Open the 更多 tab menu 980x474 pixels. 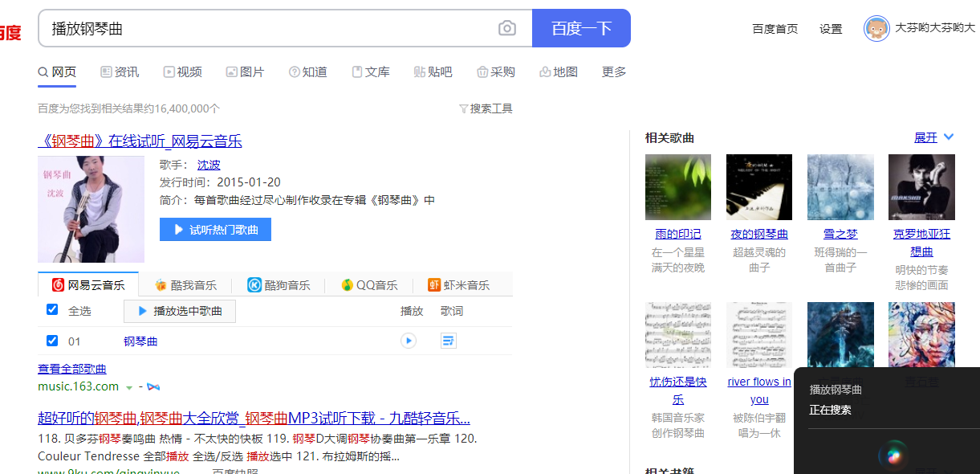[x=614, y=72]
